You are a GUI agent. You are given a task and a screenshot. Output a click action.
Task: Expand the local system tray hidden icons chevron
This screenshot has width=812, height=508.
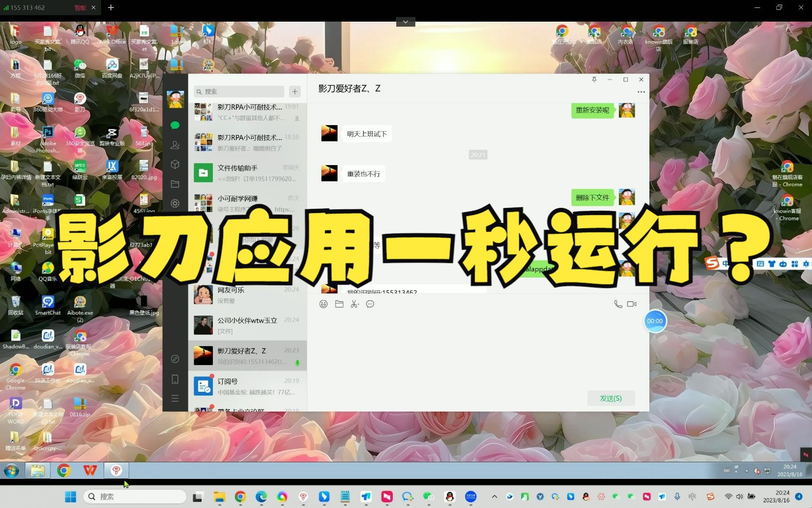point(494,496)
